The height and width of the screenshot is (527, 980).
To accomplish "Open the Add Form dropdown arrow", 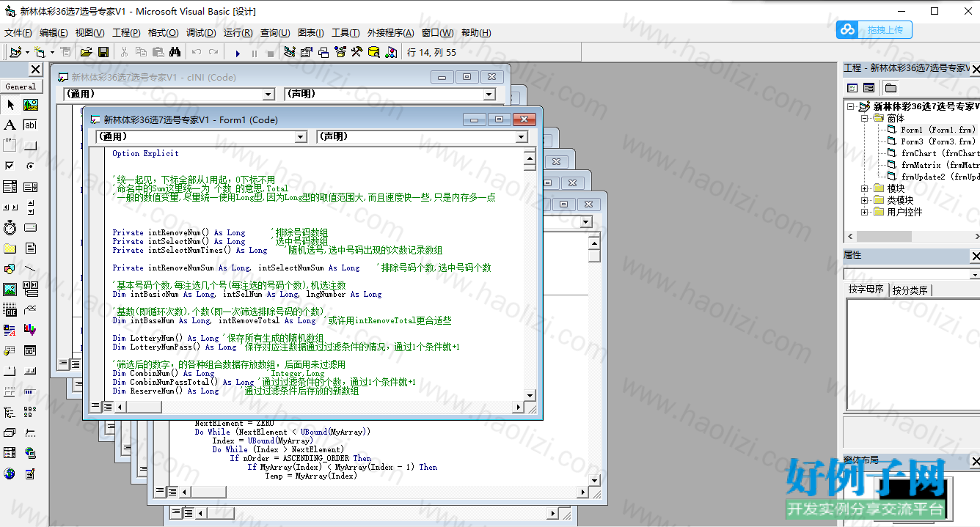I will (x=51, y=53).
